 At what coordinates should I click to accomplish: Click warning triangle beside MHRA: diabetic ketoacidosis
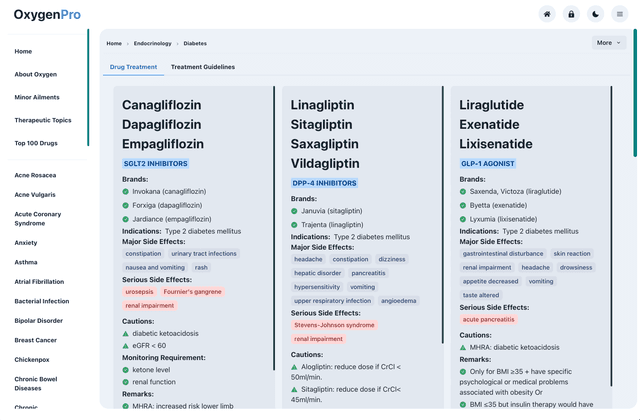pyautogui.click(x=462, y=347)
